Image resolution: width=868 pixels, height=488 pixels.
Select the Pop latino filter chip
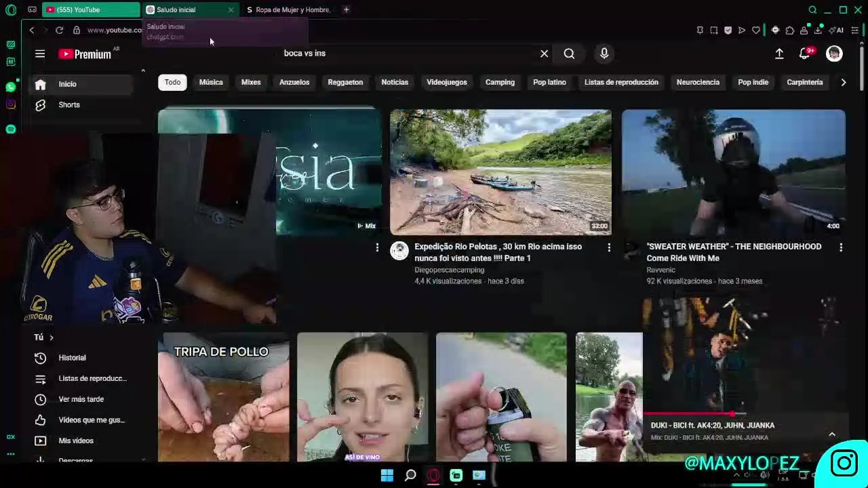[x=549, y=82]
